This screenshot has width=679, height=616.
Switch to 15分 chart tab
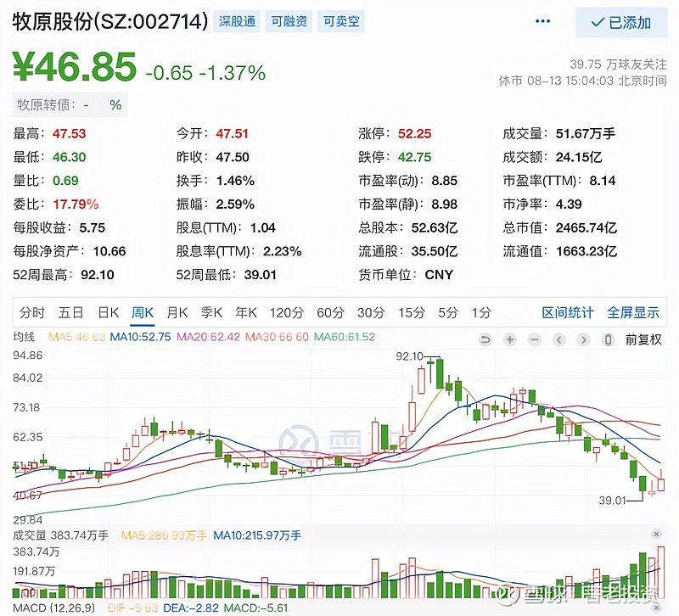(x=412, y=312)
